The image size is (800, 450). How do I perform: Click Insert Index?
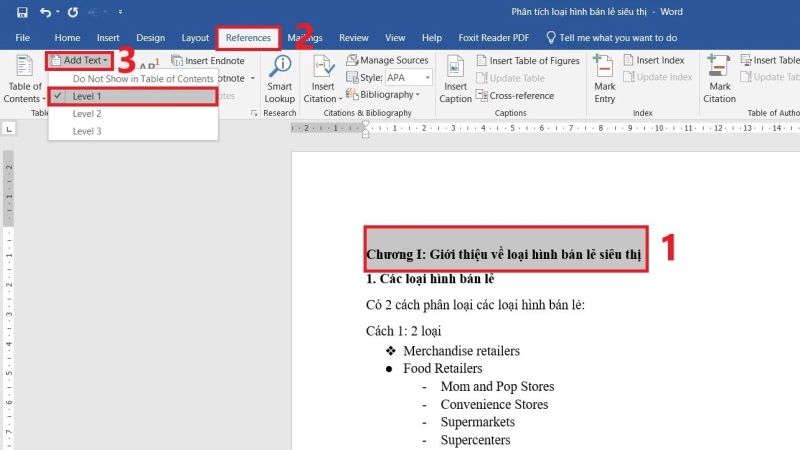(654, 60)
